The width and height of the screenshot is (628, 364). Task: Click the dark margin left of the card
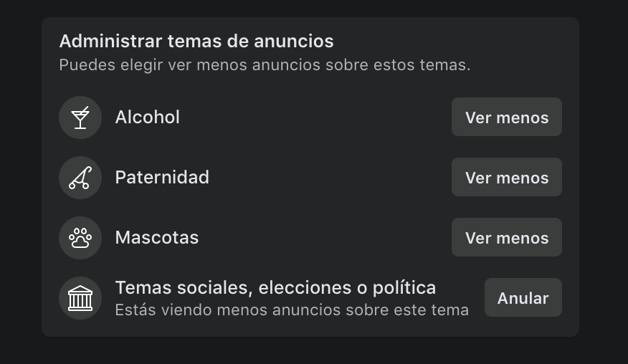click(x=20, y=179)
